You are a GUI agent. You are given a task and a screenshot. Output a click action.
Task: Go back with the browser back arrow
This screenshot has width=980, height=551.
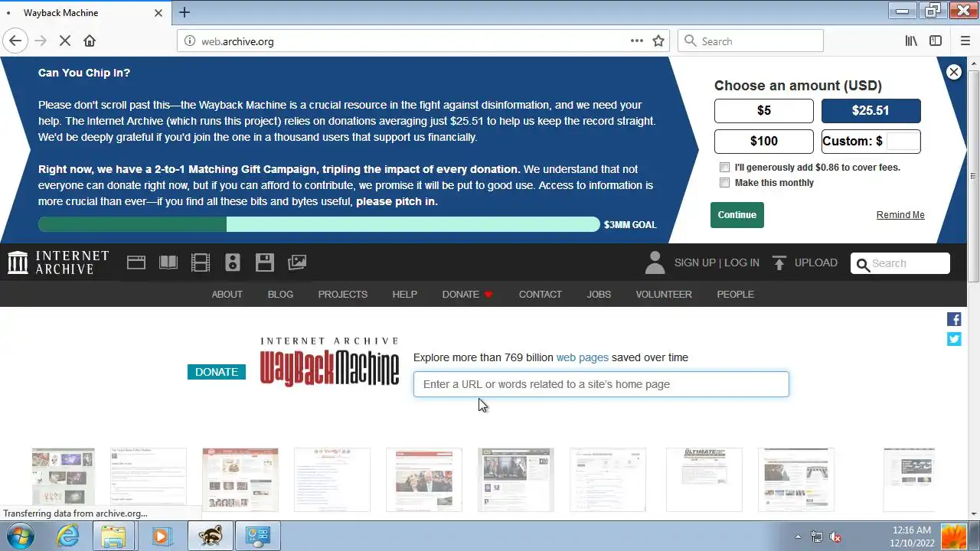click(x=15, y=41)
